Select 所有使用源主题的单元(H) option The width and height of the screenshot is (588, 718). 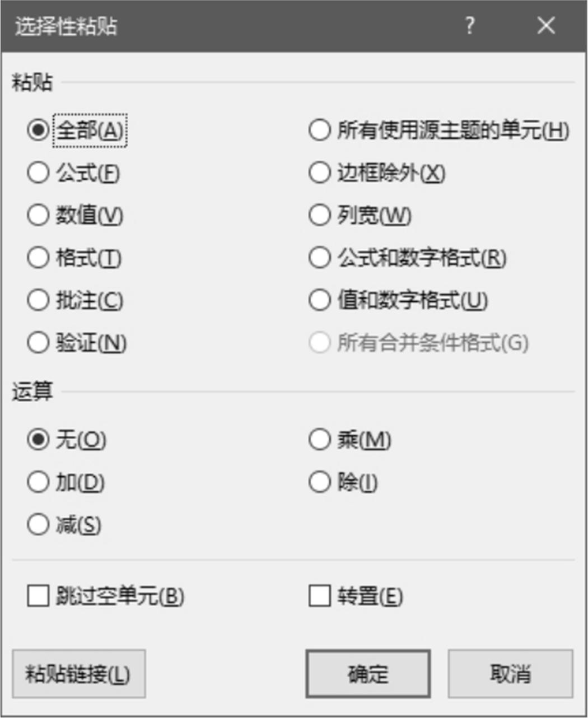(319, 130)
